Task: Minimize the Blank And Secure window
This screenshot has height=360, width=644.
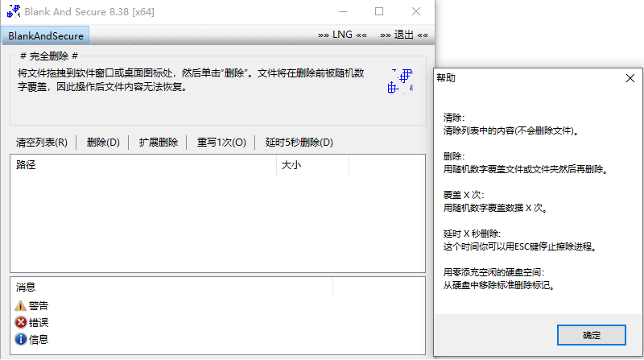Action: point(341,12)
